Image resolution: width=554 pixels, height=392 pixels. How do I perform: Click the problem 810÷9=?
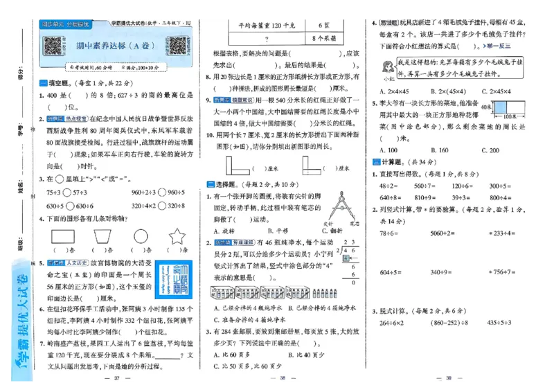[x=425, y=198]
